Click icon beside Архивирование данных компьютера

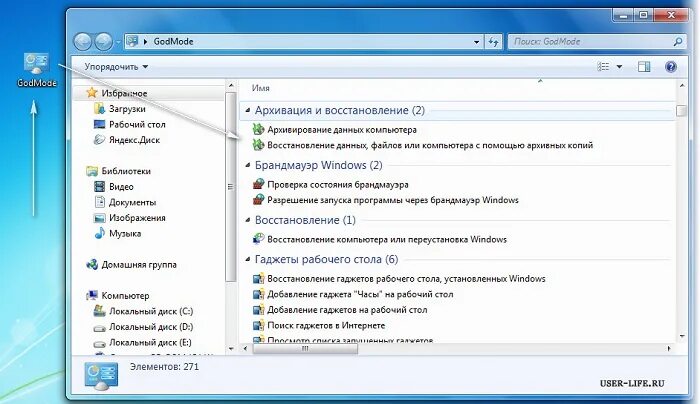point(258,129)
